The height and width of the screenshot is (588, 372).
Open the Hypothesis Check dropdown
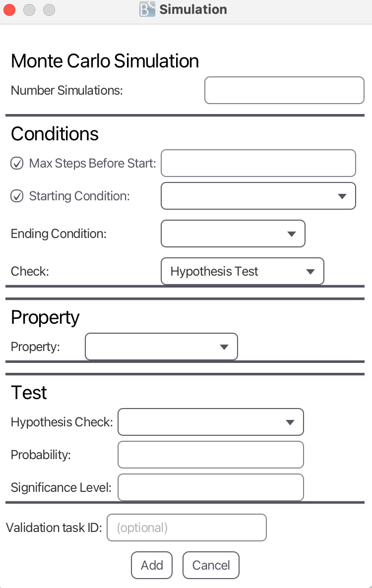pyautogui.click(x=210, y=422)
